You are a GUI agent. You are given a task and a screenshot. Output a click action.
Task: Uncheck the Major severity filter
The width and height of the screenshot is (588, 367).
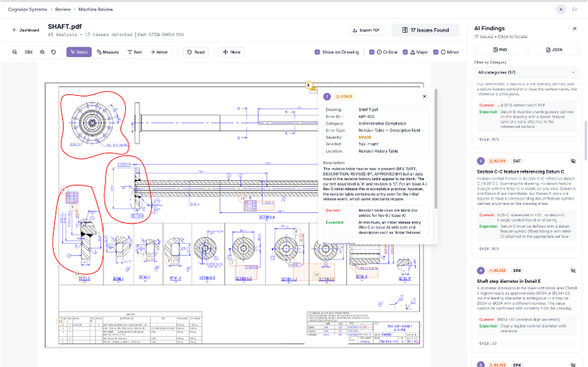coord(405,52)
